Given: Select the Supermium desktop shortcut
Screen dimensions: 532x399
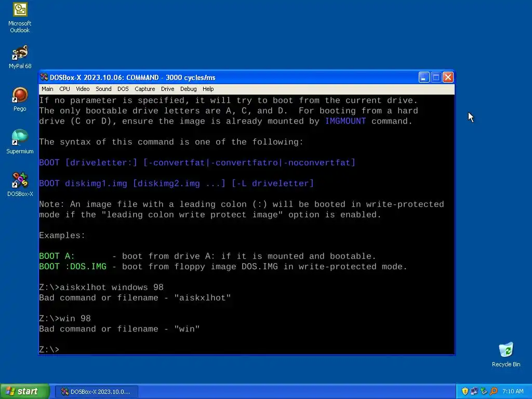Looking at the screenshot, I should point(20,142).
